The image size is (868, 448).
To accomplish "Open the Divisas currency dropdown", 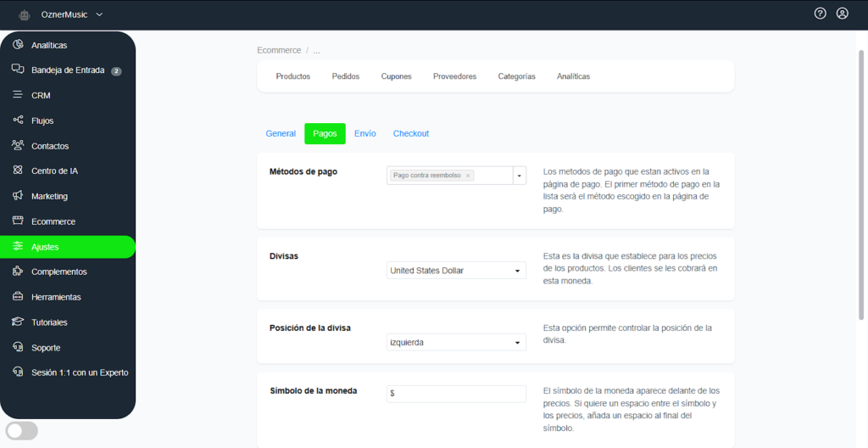I will [456, 271].
